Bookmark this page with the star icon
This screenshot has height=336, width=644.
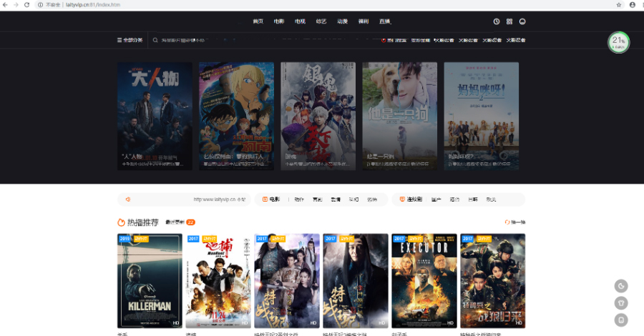coord(618,5)
